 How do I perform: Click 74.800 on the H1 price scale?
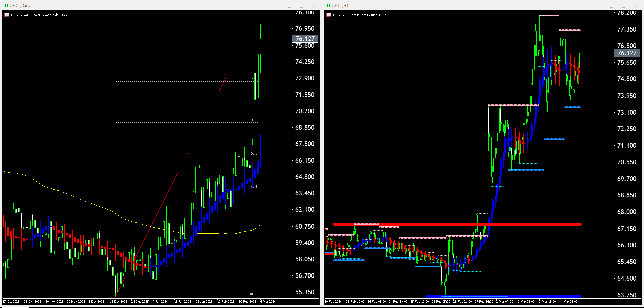[x=627, y=79]
